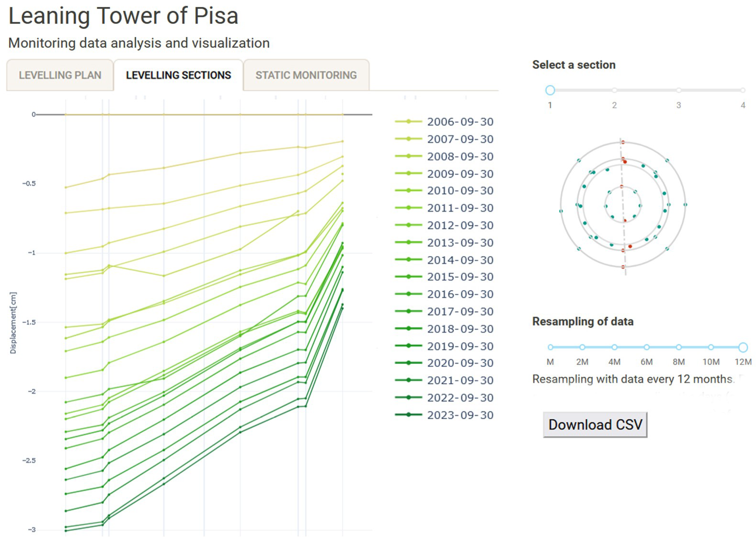Viewport: 756px width, 537px height.
Task: Select section 3 on the section slider
Action: click(x=678, y=90)
